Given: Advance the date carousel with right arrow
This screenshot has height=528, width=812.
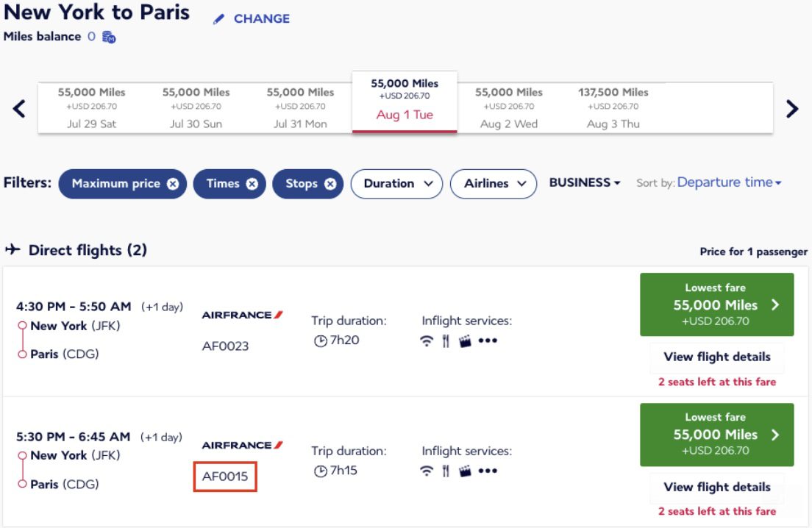Looking at the screenshot, I should click(x=792, y=107).
